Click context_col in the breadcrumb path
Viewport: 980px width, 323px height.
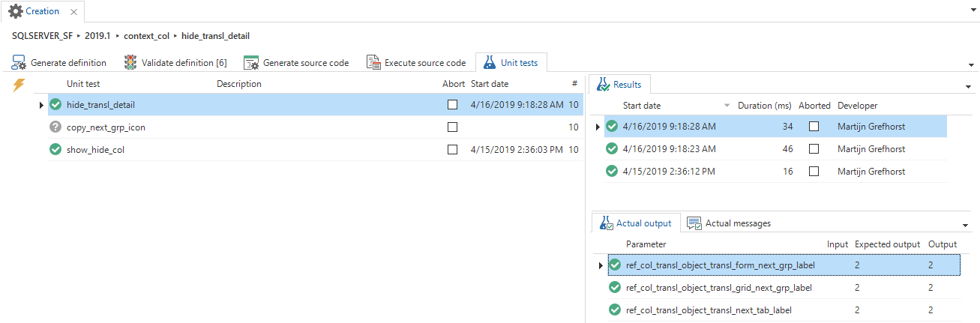[146, 36]
